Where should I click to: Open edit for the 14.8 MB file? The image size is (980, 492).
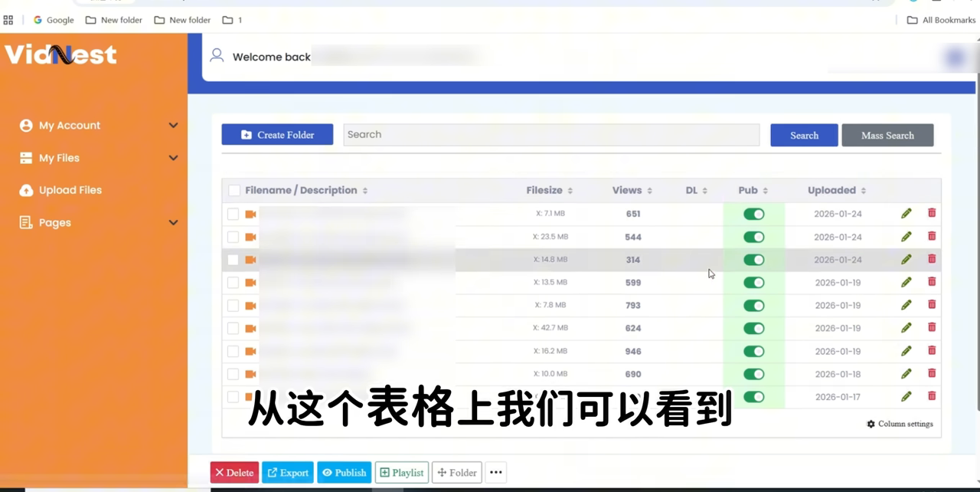point(906,260)
